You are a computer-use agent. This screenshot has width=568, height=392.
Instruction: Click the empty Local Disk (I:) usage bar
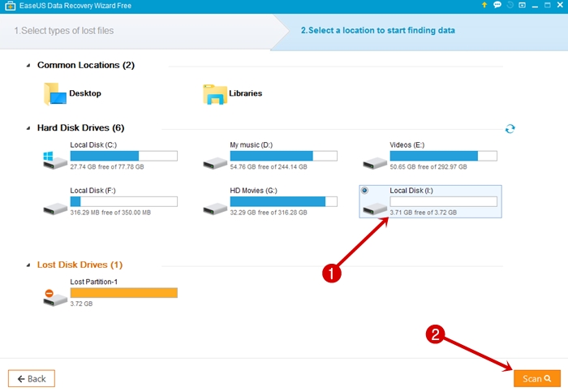[x=443, y=201]
